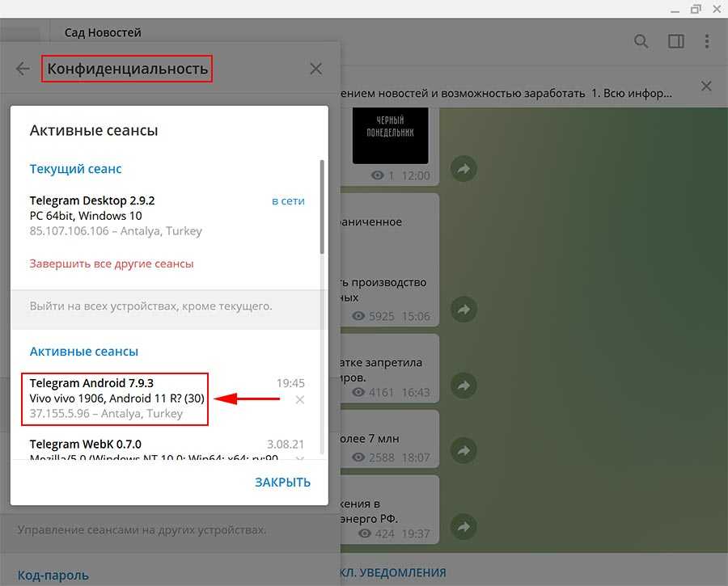Terminate the Telegram Android 7.9.3 session
Screen dimensions: 728x586
[300, 400]
